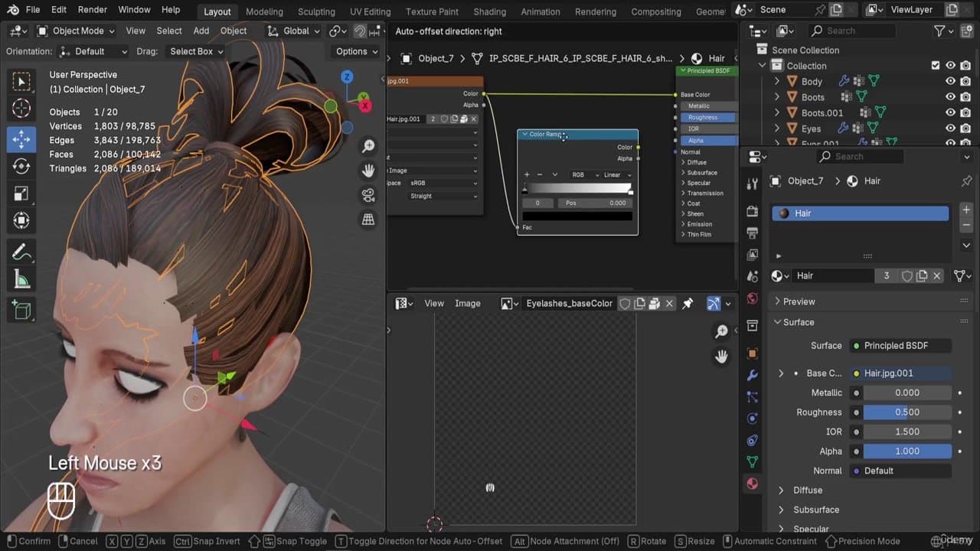The height and width of the screenshot is (551, 980).
Task: Hide the Body object in outliner
Action: click(950, 81)
